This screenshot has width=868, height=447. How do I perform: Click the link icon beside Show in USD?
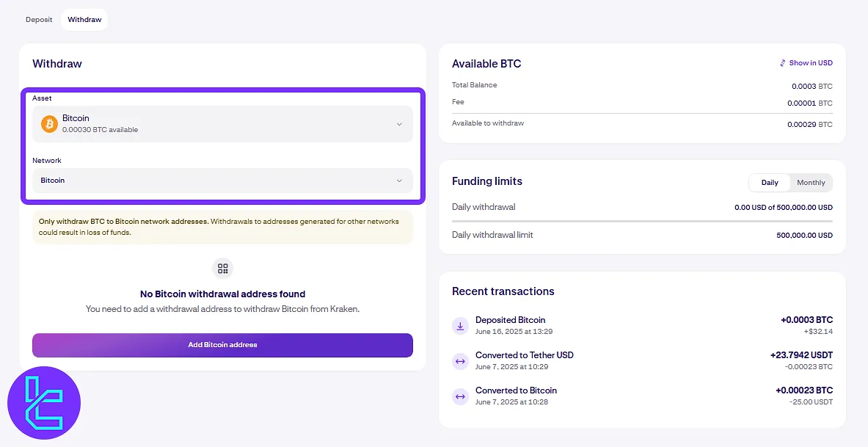click(783, 63)
